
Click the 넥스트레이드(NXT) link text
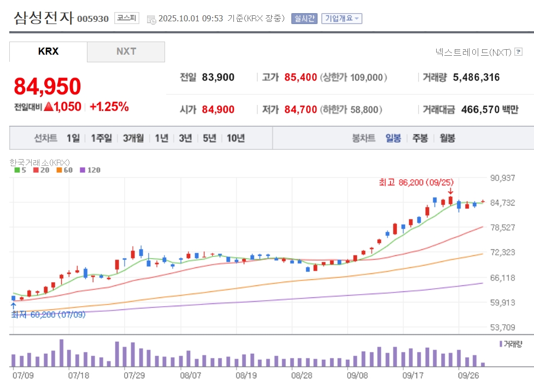[473, 52]
